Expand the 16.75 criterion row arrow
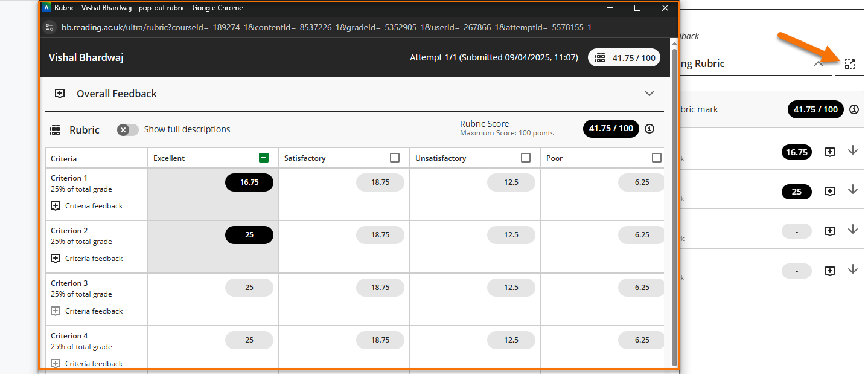 point(852,151)
